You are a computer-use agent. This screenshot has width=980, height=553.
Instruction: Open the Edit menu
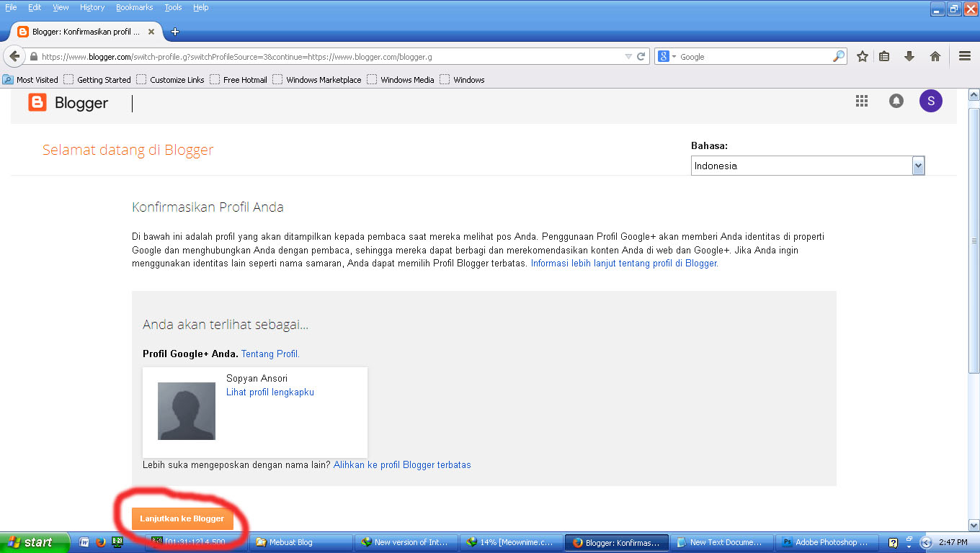pos(35,7)
